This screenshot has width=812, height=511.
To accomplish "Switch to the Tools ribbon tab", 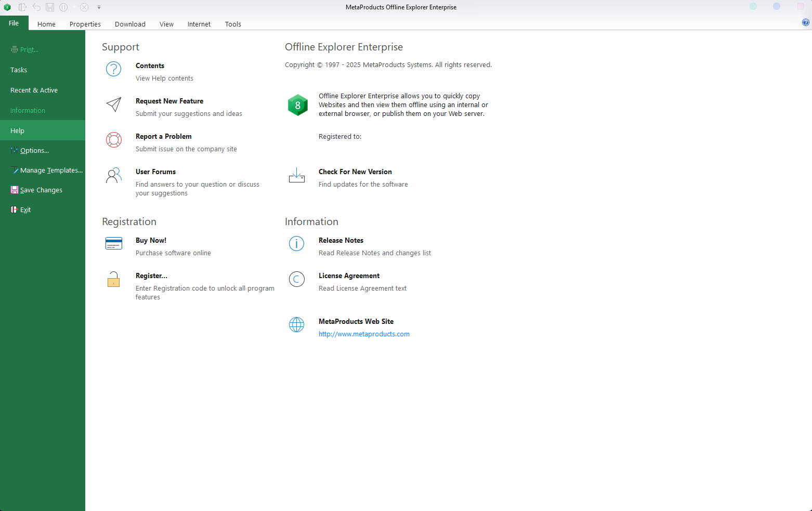I will [x=233, y=24].
